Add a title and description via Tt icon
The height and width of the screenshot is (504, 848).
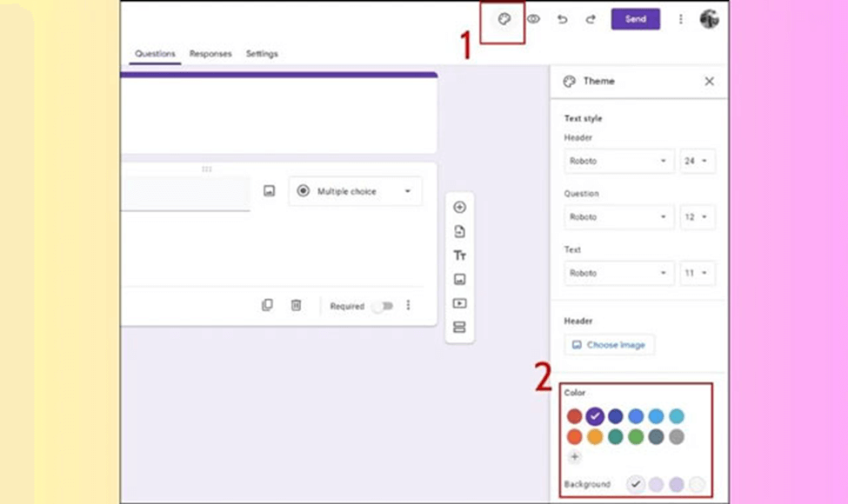click(460, 255)
